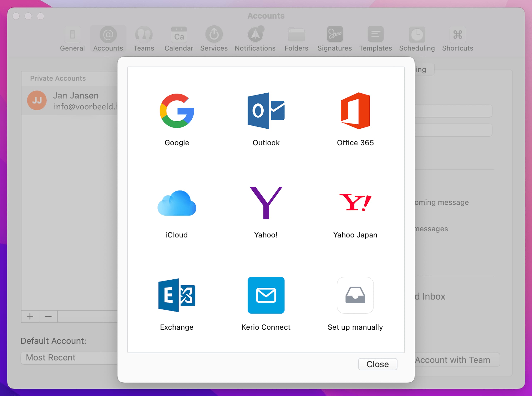This screenshot has width=532, height=396.
Task: Open the Teams preferences tab
Action: tap(144, 39)
